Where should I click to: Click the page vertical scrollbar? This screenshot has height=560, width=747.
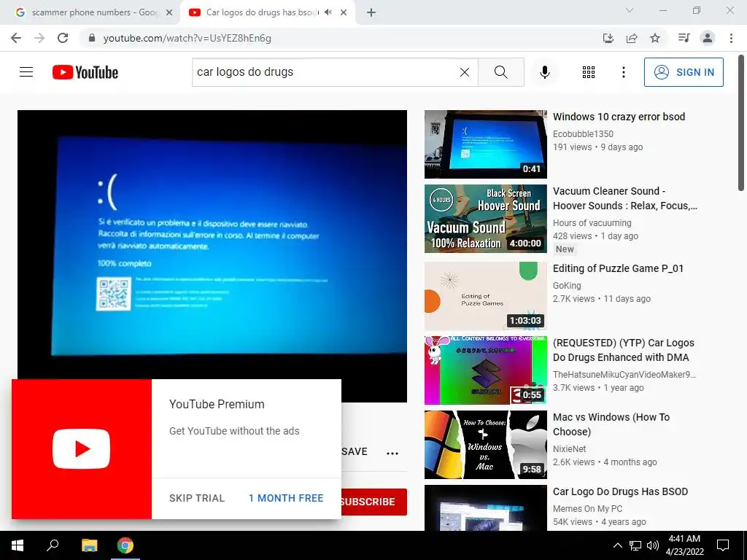click(x=741, y=122)
